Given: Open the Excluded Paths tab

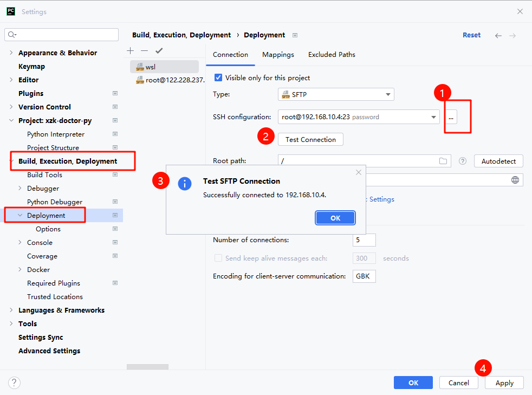Looking at the screenshot, I should pyautogui.click(x=332, y=55).
